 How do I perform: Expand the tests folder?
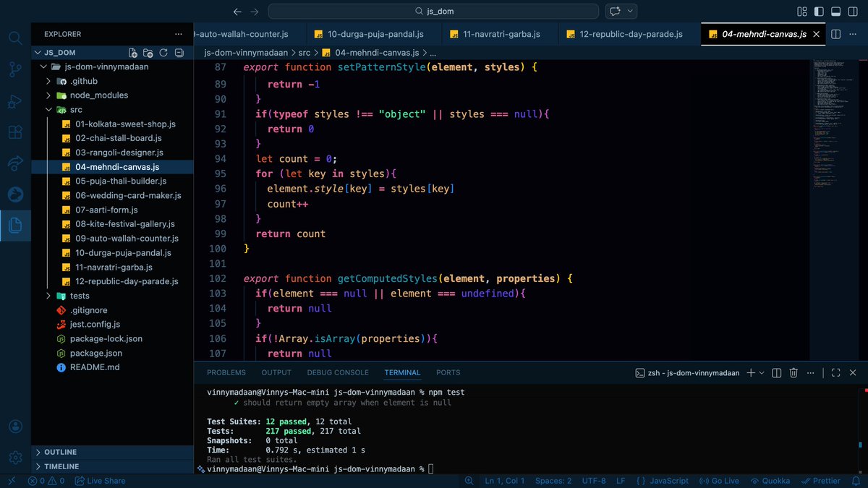(112, 296)
